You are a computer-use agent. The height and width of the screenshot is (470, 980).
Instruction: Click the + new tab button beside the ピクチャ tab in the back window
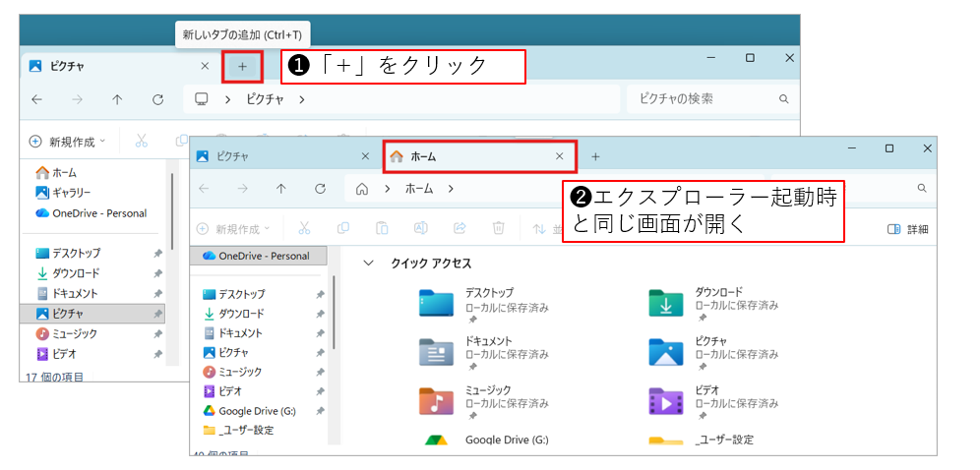[x=242, y=66]
